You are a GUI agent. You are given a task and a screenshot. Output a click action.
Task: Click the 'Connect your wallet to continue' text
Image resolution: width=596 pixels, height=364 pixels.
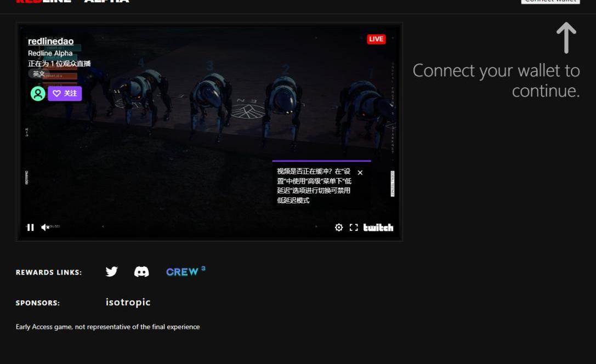pos(496,81)
